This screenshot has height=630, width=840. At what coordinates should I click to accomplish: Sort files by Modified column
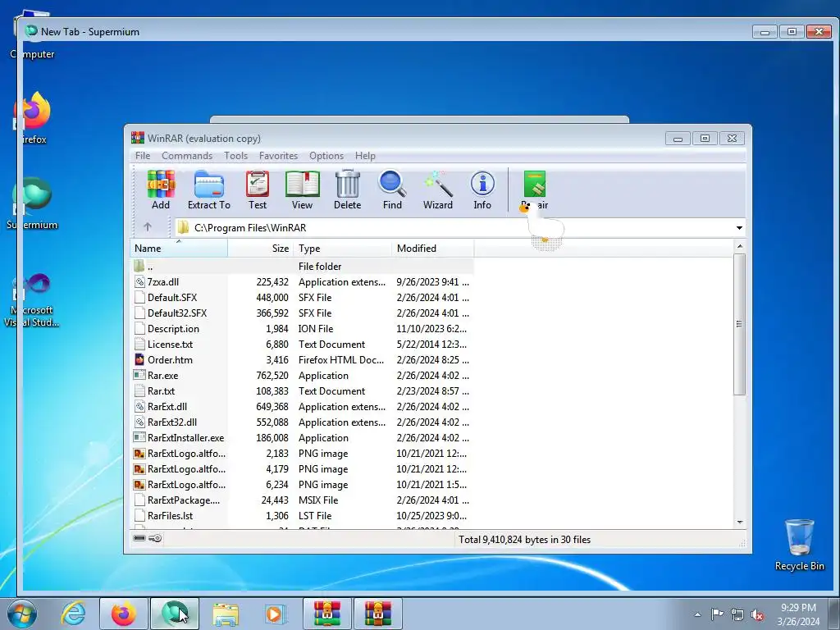click(x=433, y=248)
